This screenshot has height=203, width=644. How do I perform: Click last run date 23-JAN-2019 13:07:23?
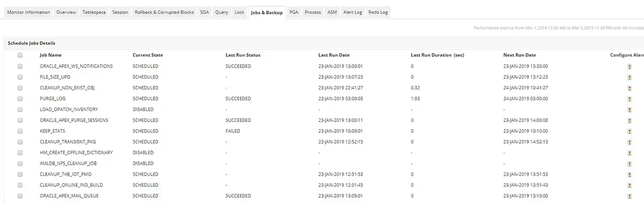tap(341, 77)
